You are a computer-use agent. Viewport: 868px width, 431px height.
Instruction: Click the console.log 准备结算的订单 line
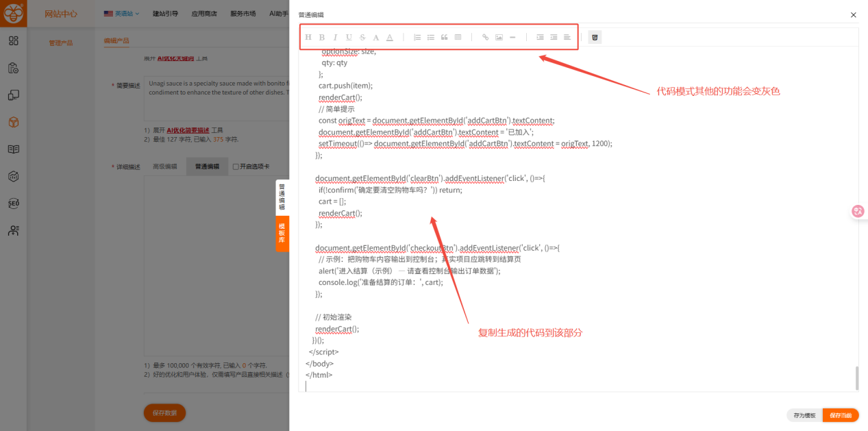pos(380,282)
